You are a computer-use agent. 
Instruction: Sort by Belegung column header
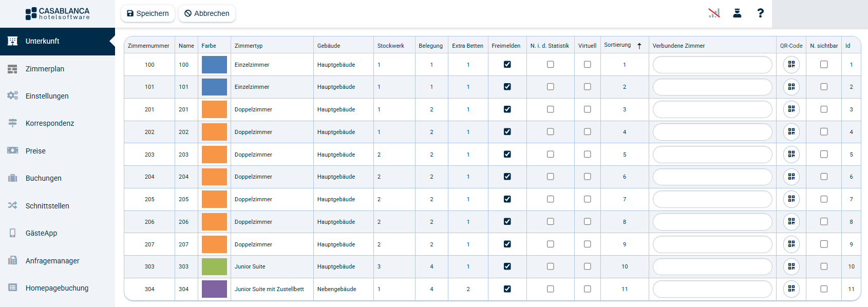click(x=430, y=46)
